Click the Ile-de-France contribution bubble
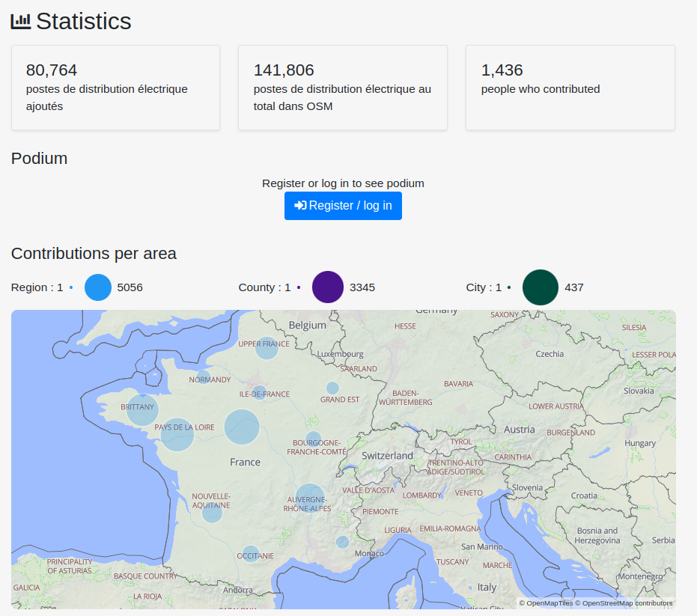This screenshot has width=697, height=616. point(259,392)
